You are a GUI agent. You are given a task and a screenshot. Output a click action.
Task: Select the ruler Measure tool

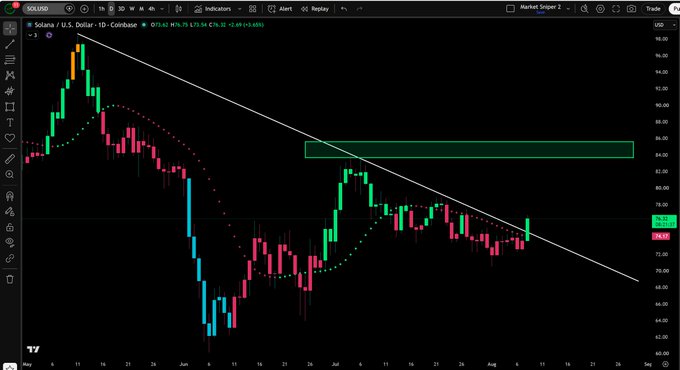pyautogui.click(x=10, y=159)
